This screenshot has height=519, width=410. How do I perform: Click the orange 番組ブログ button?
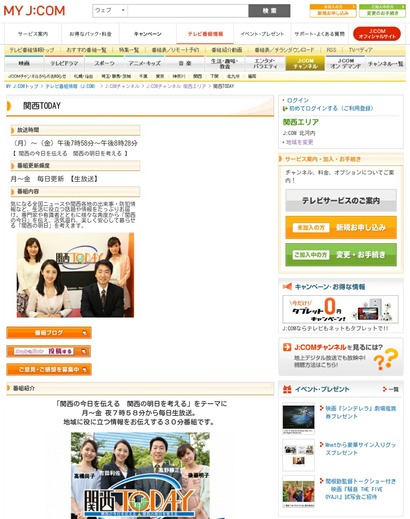point(49,333)
